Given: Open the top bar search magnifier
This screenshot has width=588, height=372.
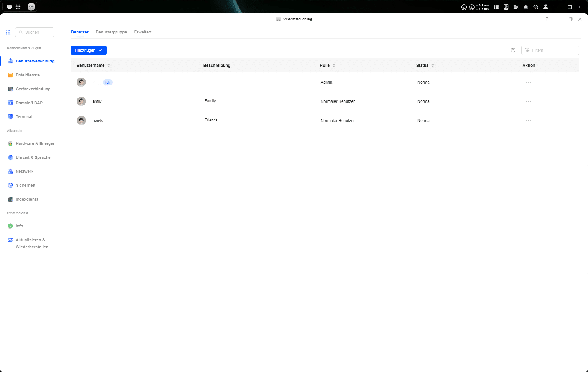Looking at the screenshot, I should click(x=536, y=7).
